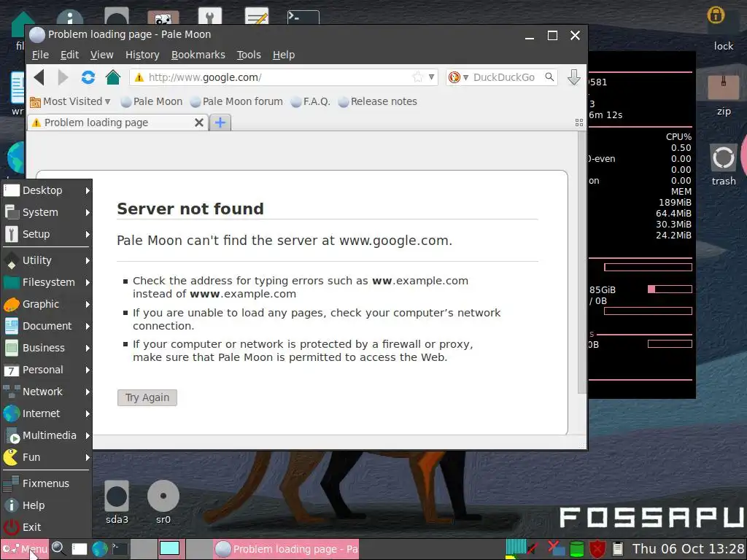Reload the page with the refresh icon
This screenshot has height=560, width=747.
(x=88, y=77)
